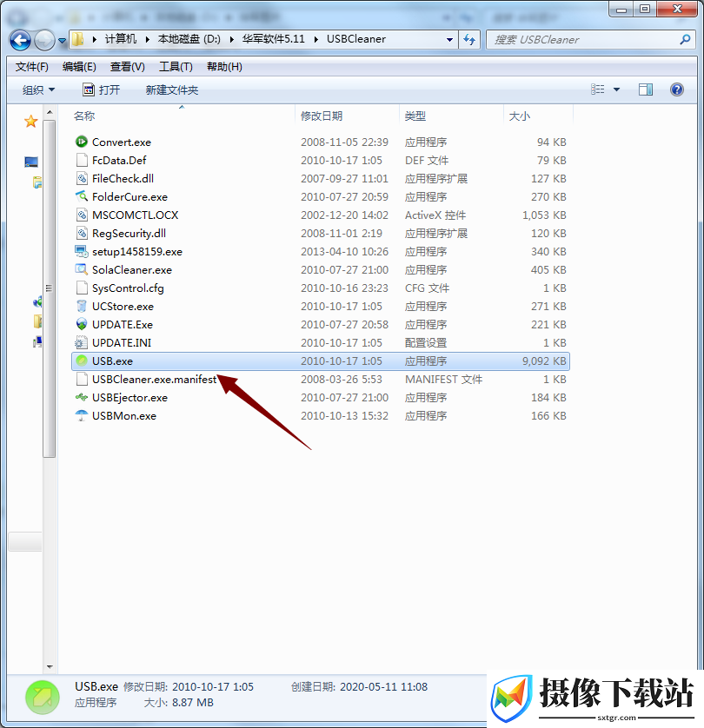Open Help via the question mark icon
This screenshot has height=728, width=704.
point(676,89)
